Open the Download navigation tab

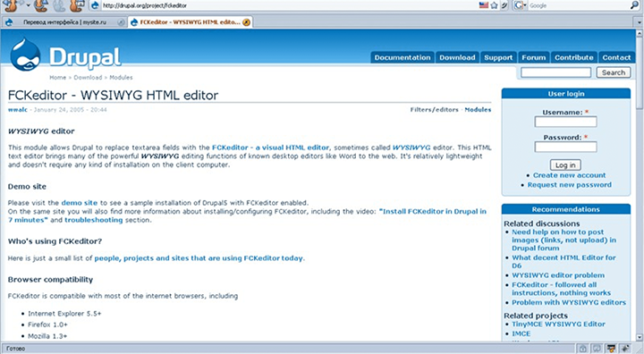coord(457,57)
